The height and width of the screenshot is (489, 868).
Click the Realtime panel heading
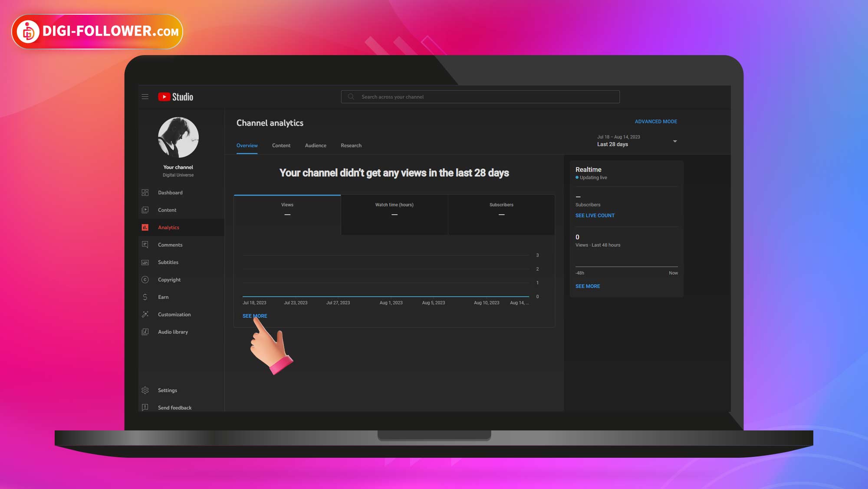pyautogui.click(x=588, y=170)
